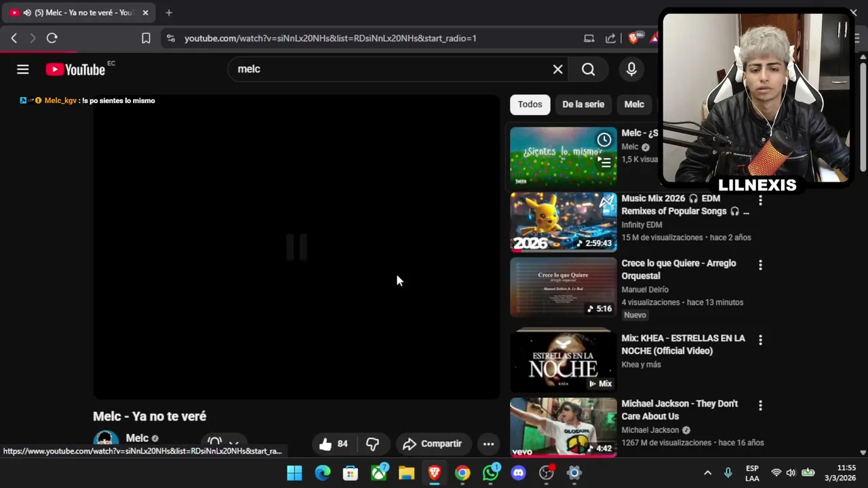Image resolution: width=868 pixels, height=488 pixels.
Task: Open options menu for the KHEA mix
Action: (x=760, y=340)
